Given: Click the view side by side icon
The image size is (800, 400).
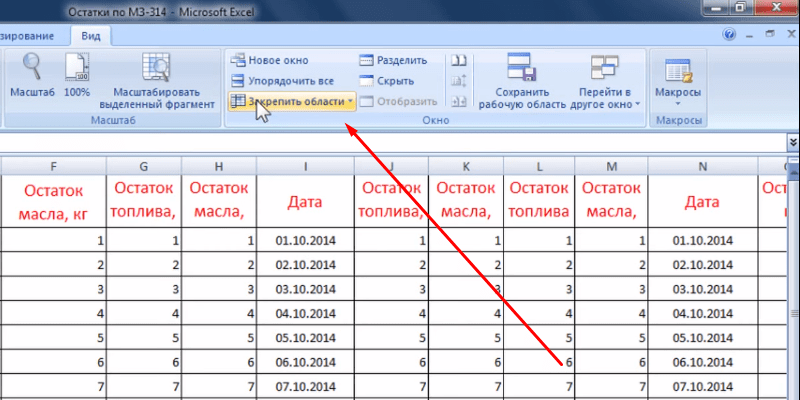Looking at the screenshot, I should coord(459,60).
